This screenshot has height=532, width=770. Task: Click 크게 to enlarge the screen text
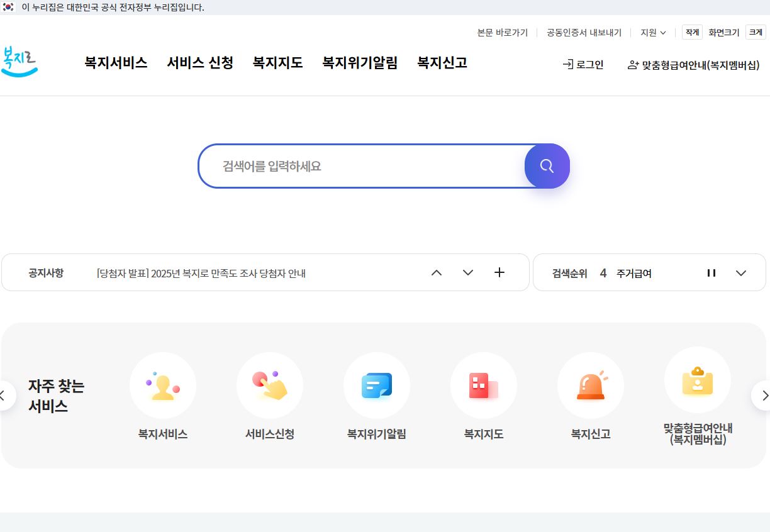click(x=755, y=32)
